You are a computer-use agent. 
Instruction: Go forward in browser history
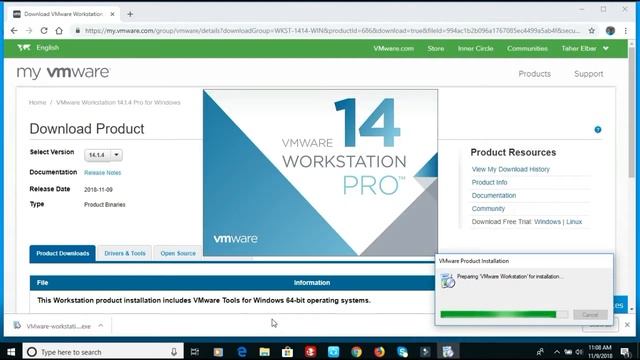point(29,31)
